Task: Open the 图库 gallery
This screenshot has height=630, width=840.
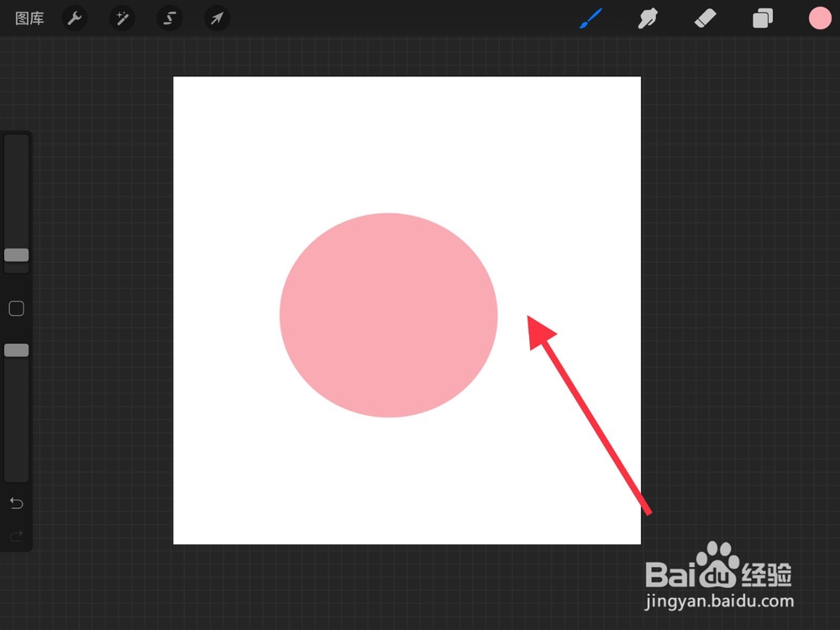Action: 29,18
